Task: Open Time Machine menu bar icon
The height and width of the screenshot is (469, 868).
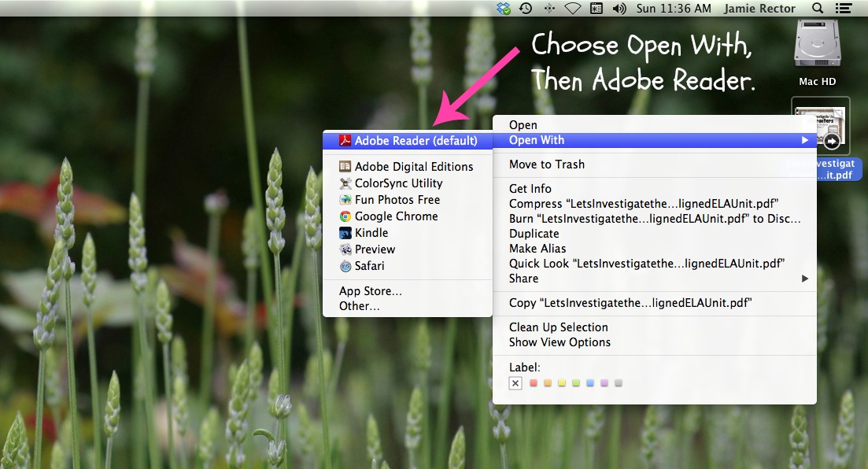Action: pos(526,9)
